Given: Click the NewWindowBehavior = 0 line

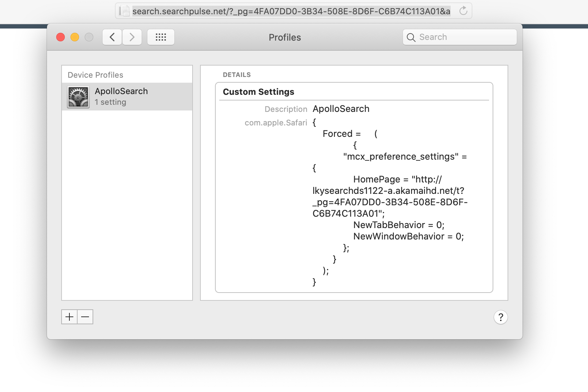Looking at the screenshot, I should tap(409, 236).
